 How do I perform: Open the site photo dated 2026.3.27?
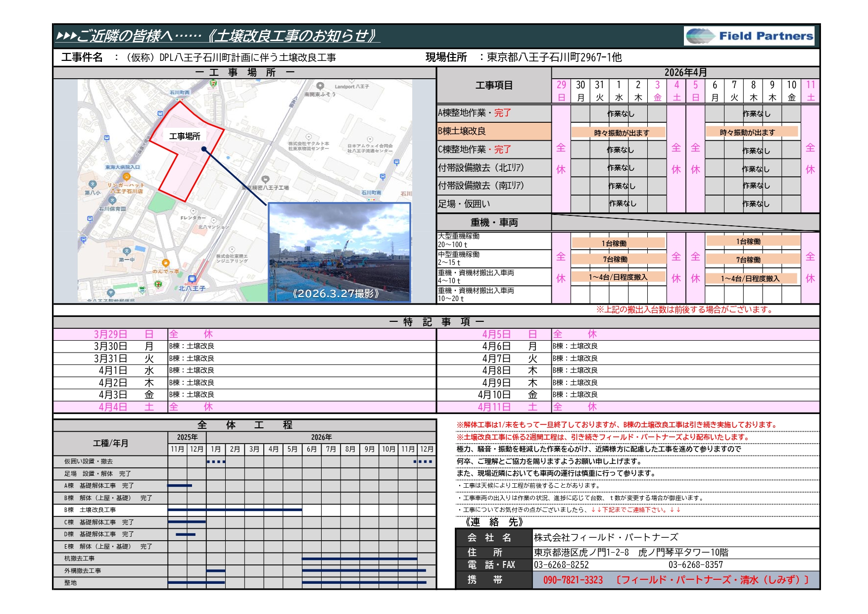(339, 252)
